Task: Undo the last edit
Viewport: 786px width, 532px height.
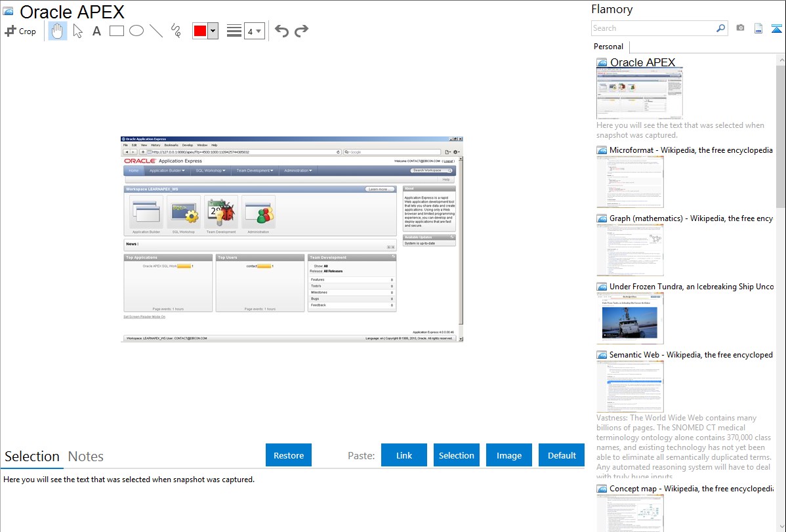Action: tap(281, 31)
